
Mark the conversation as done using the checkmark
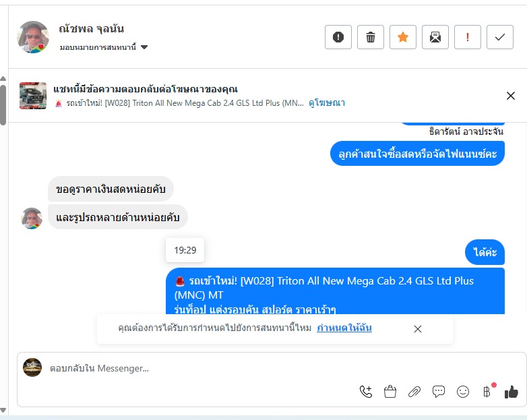(x=500, y=37)
